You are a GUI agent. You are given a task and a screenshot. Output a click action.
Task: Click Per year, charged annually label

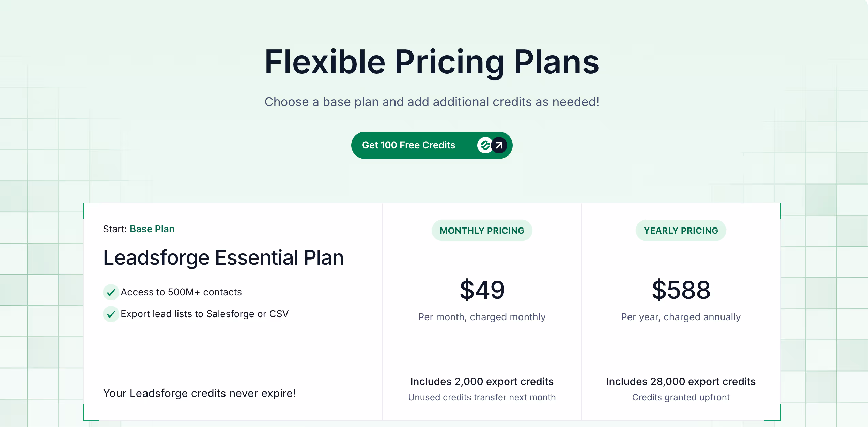681,317
